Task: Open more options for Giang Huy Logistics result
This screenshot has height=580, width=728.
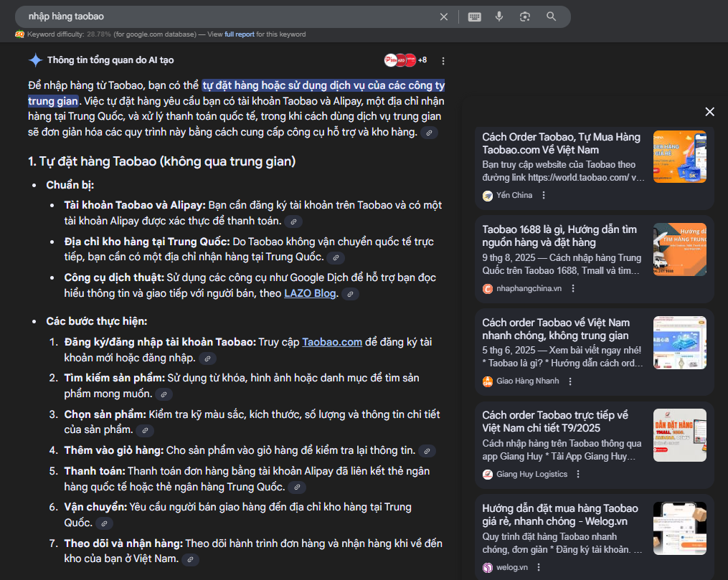Action: (x=578, y=474)
